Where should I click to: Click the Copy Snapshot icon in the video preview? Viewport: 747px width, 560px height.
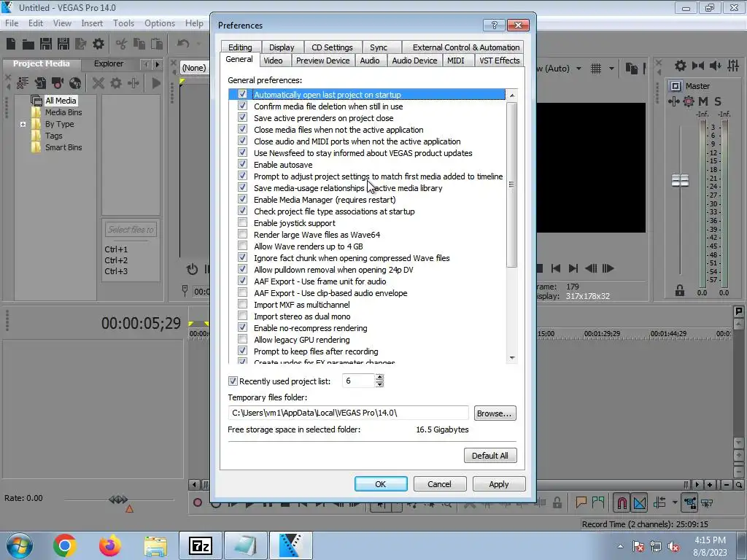pyautogui.click(x=631, y=69)
